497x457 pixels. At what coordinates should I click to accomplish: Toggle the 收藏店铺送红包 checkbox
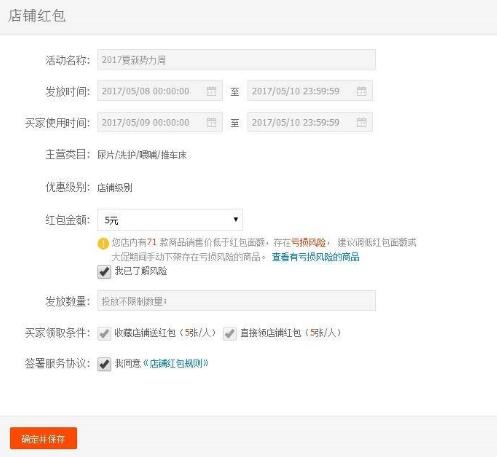tap(104, 333)
